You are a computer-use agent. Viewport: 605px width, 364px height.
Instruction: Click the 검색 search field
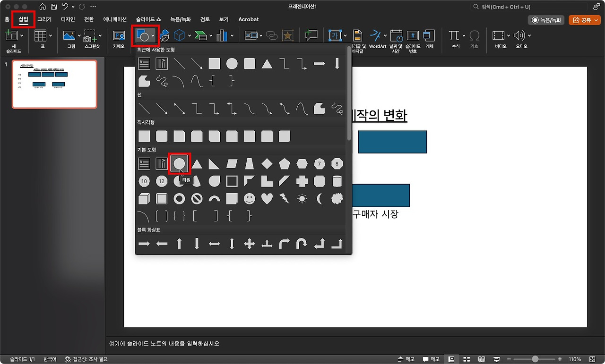click(529, 7)
